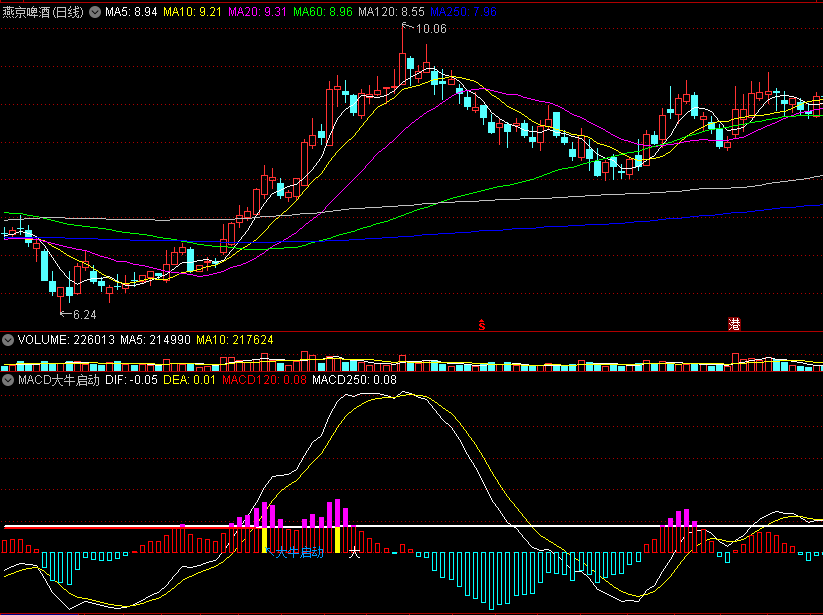Click the first yellow MACD signal bar
This screenshot has height=615, width=823.
coord(265,539)
